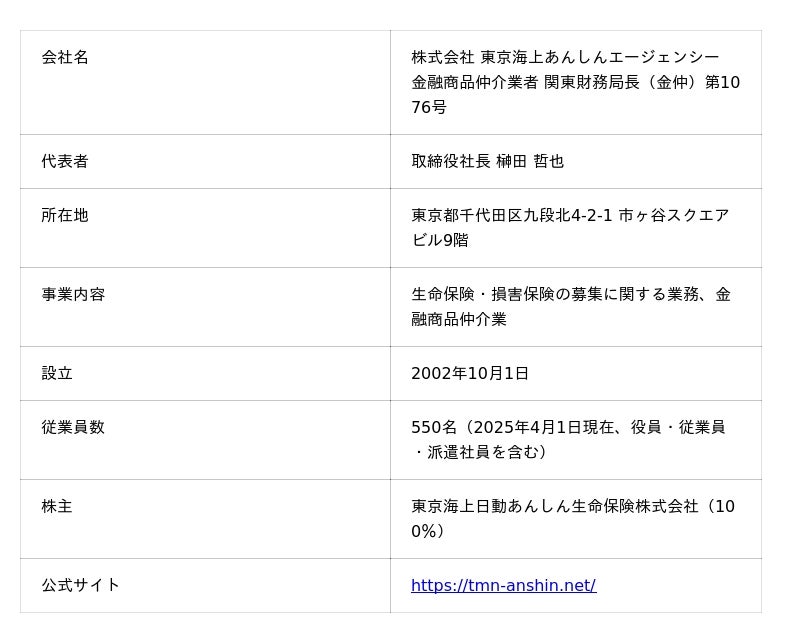Click the 株主 label cell

[x=57, y=507]
